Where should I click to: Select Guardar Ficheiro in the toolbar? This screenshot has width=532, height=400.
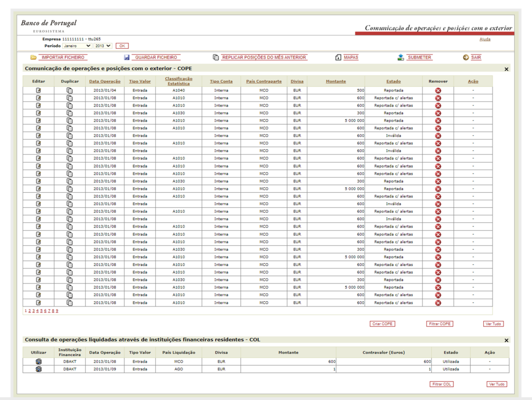pyautogui.click(x=156, y=57)
